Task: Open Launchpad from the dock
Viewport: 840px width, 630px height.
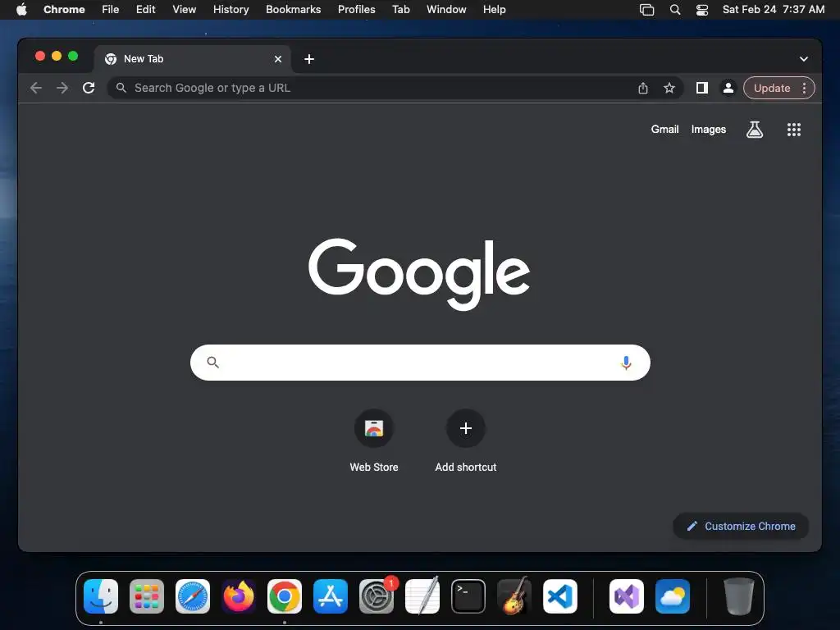Action: tap(147, 596)
